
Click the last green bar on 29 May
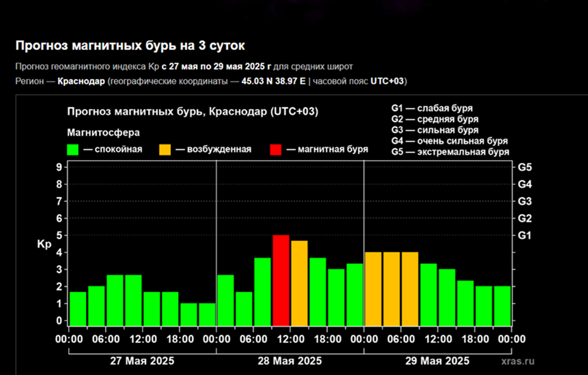pyautogui.click(x=502, y=305)
